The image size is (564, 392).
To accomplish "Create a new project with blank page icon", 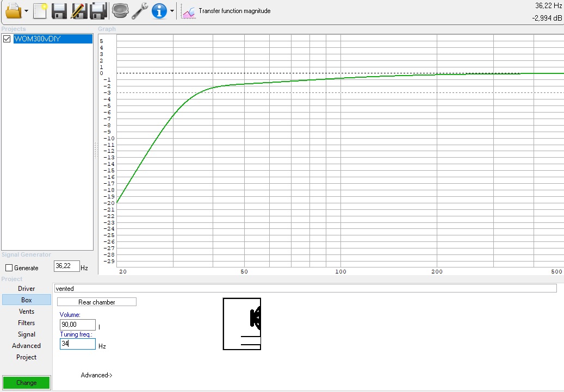I will (40, 10).
